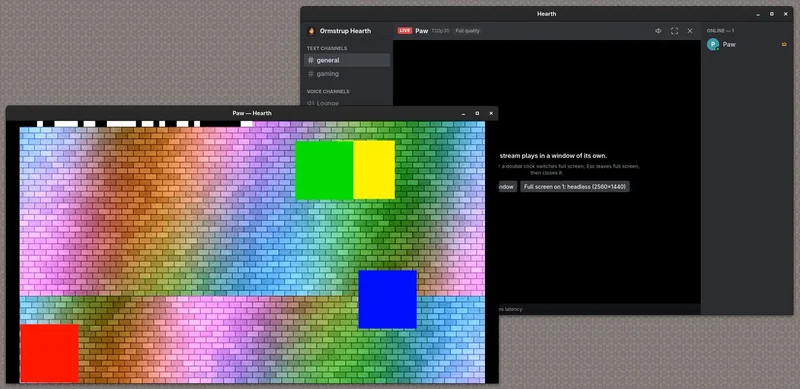
Task: Click the Hearth main window title bar
Action: click(546, 14)
